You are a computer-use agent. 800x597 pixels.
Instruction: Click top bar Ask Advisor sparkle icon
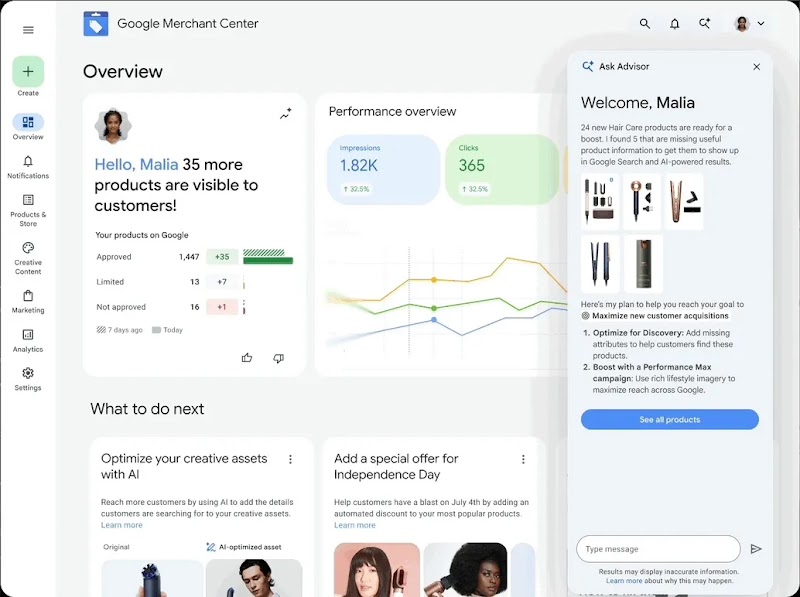[705, 23]
